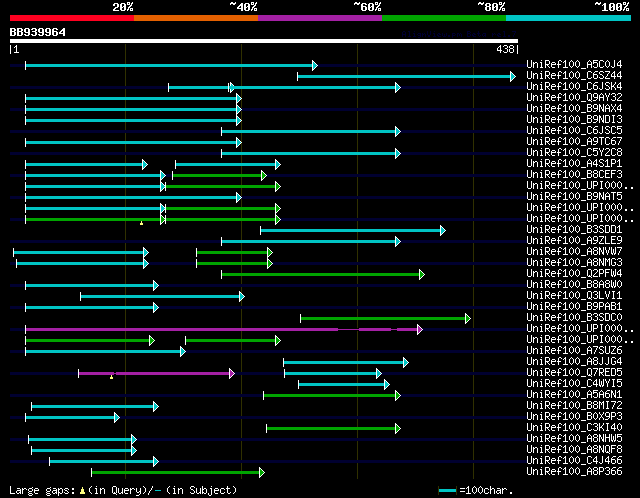This screenshot has width=640, height=498.
Task: Select the UniRef100_A5A6N1 label
Action: tap(574, 395)
